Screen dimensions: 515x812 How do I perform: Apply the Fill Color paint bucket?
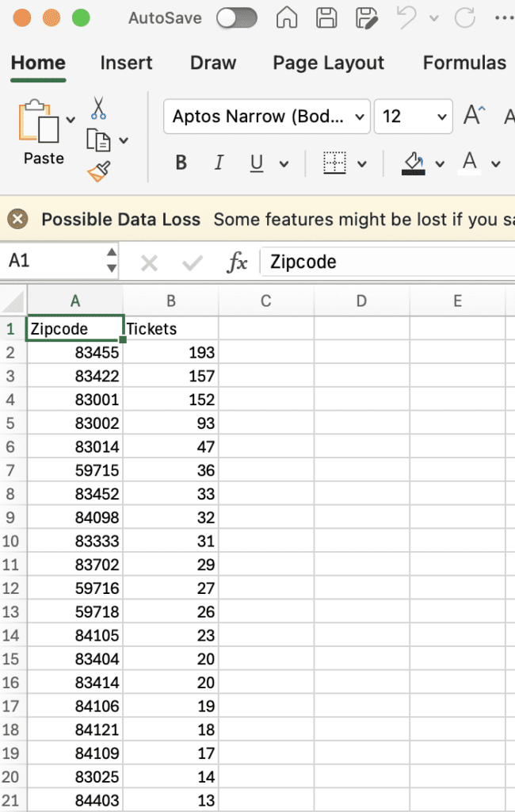(414, 163)
